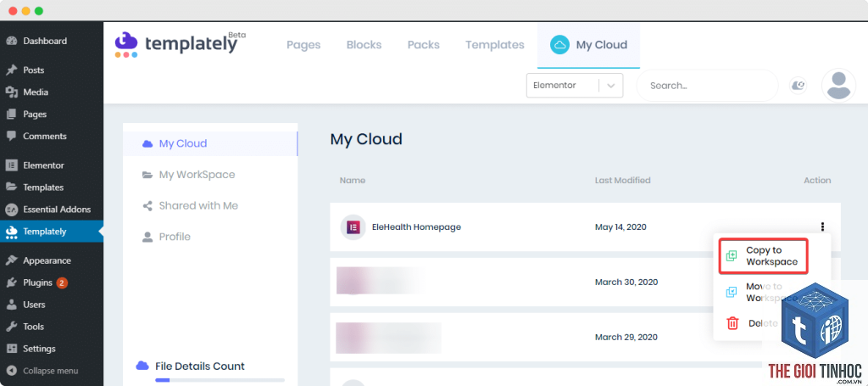The width and height of the screenshot is (868, 386).
Task: Click the Templately cloud icon in sidebar
Action: tap(11, 232)
